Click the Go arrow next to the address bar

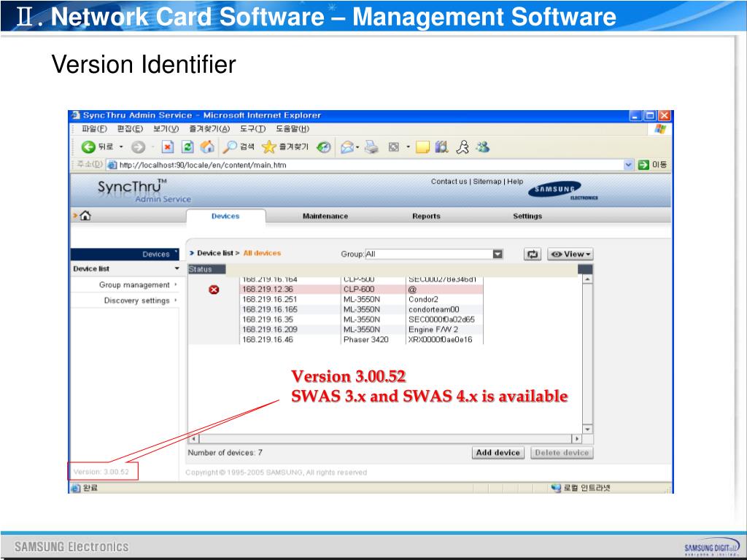(643, 165)
